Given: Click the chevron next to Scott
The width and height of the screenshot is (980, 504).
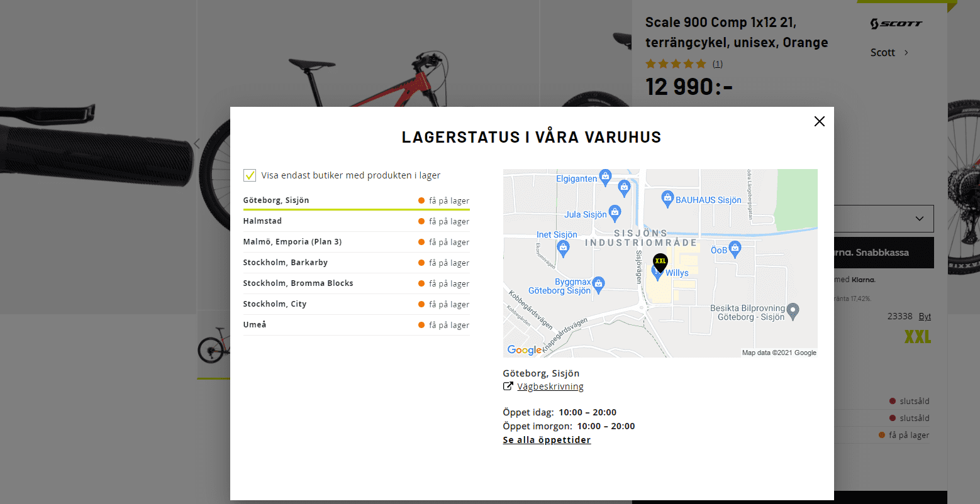Looking at the screenshot, I should click(x=906, y=53).
